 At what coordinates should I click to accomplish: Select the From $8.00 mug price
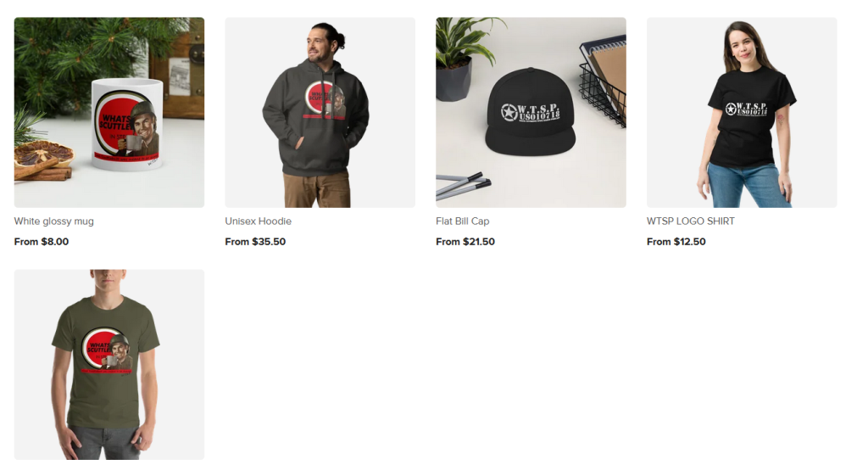point(42,242)
